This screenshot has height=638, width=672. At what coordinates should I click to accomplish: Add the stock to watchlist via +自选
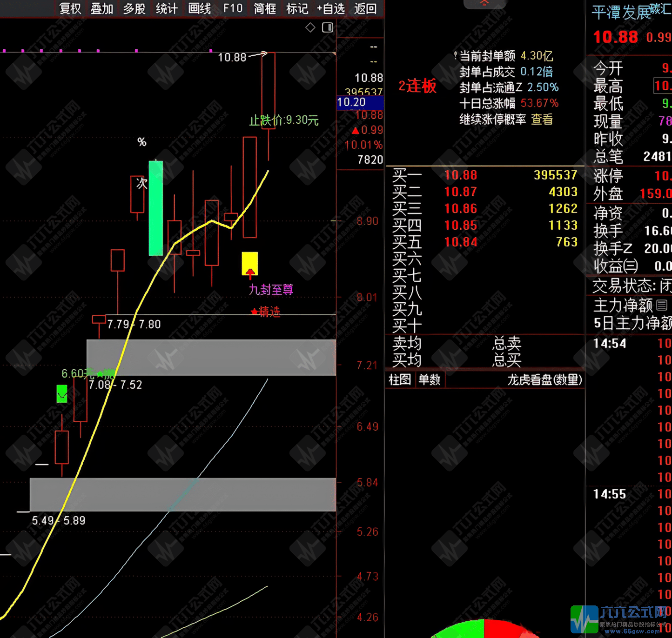(331, 8)
